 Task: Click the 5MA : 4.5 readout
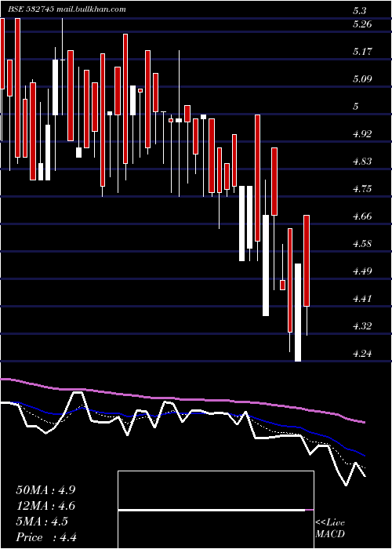pyautogui.click(x=42, y=522)
